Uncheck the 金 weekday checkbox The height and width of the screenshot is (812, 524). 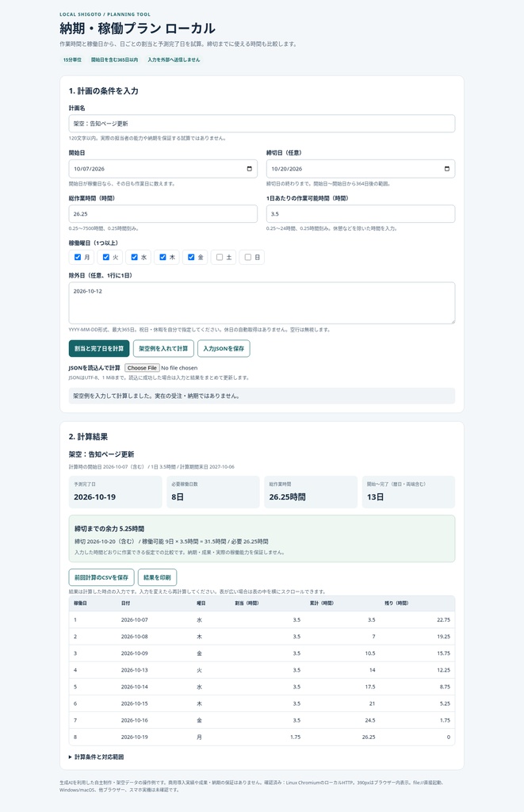point(191,257)
